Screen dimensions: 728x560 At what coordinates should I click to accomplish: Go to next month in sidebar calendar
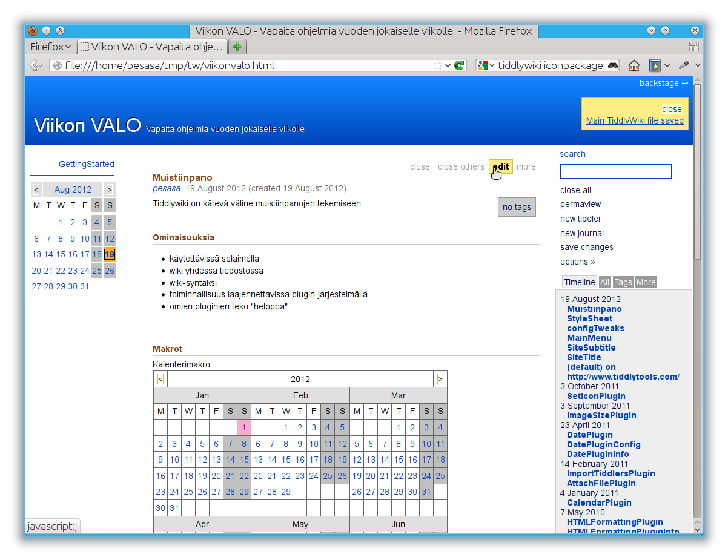(109, 189)
